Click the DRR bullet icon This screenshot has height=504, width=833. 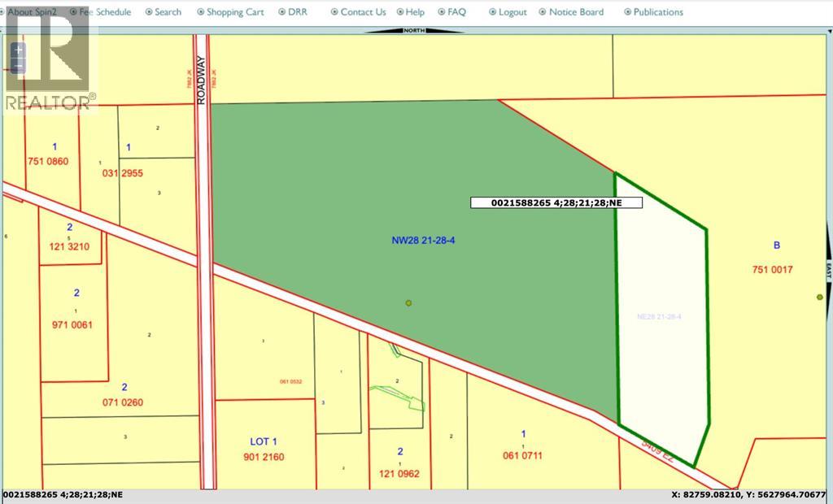(282, 11)
